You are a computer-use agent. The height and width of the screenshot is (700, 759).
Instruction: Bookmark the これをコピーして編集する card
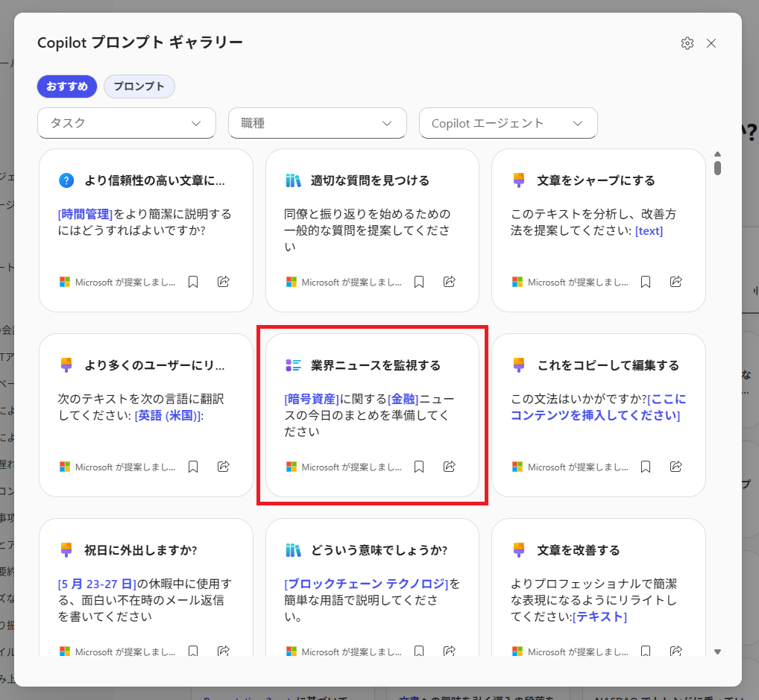645,467
